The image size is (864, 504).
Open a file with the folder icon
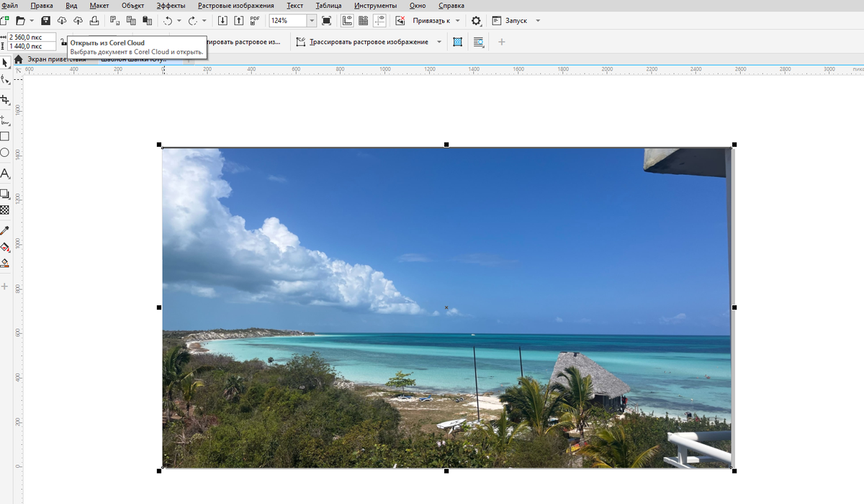[20, 21]
